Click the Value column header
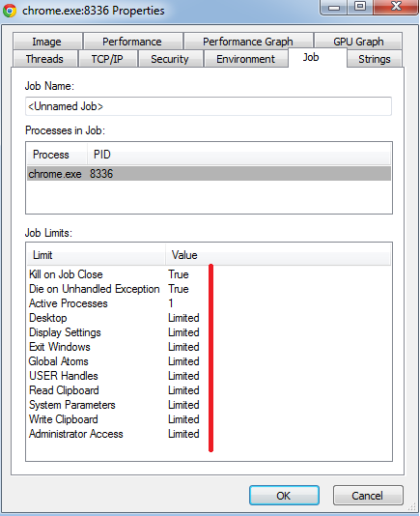Viewport: 420px width, 516px height. [278, 255]
